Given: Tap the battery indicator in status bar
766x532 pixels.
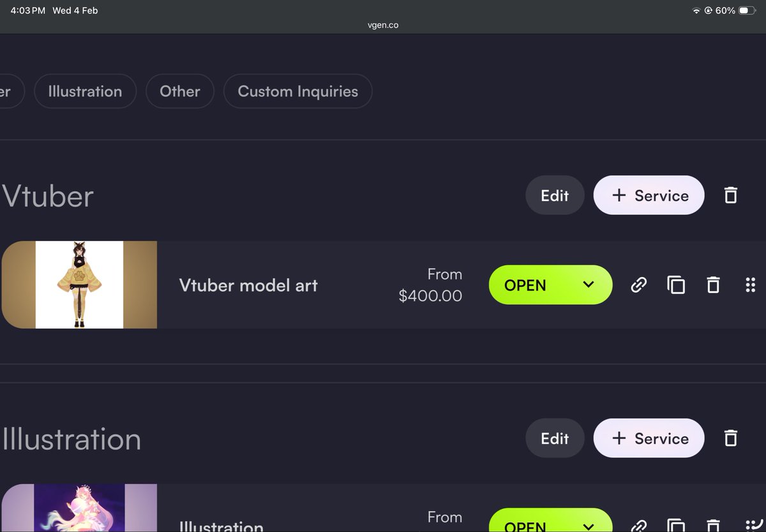Looking at the screenshot, I should 747,11.
